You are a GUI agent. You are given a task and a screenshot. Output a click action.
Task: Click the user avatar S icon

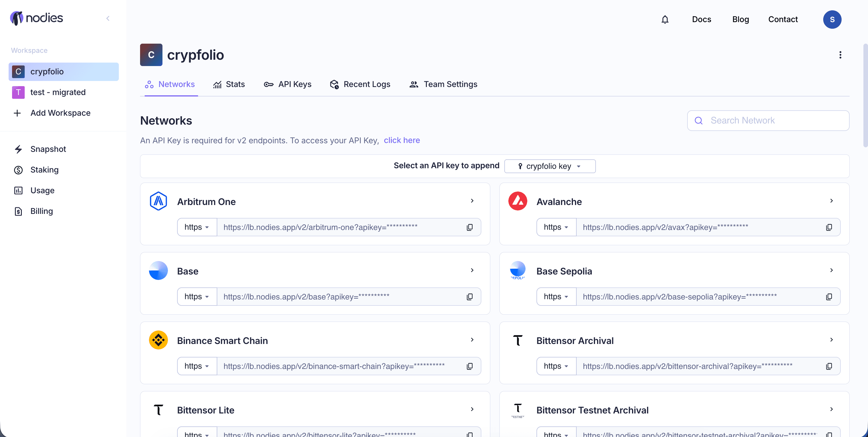832,20
